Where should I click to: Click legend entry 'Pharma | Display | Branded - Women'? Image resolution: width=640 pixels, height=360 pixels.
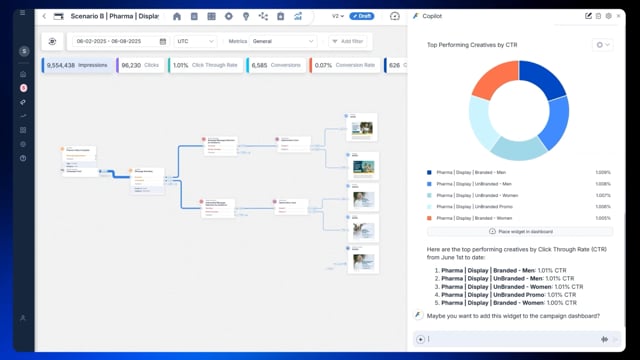(474, 218)
